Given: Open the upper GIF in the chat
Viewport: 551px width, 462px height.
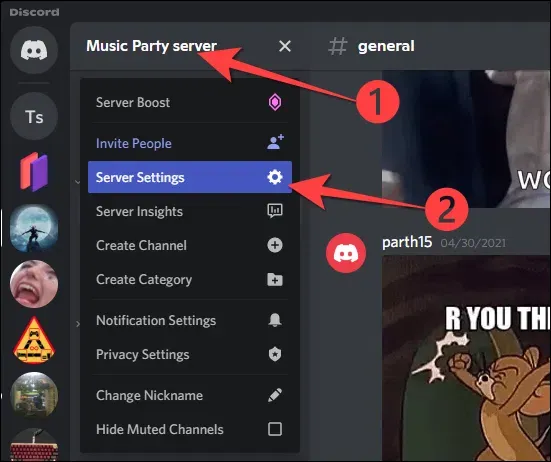Looking at the screenshot, I should [466, 139].
